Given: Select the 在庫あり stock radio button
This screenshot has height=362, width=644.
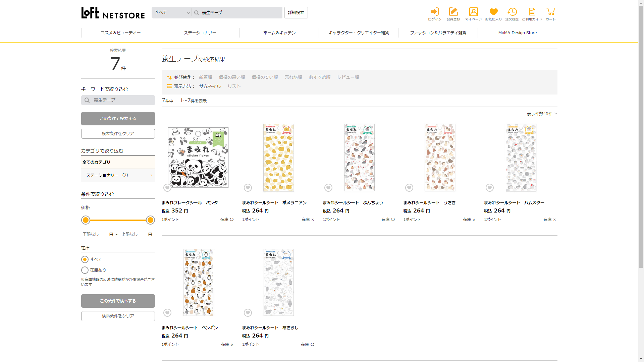Looking at the screenshot, I should point(85,270).
